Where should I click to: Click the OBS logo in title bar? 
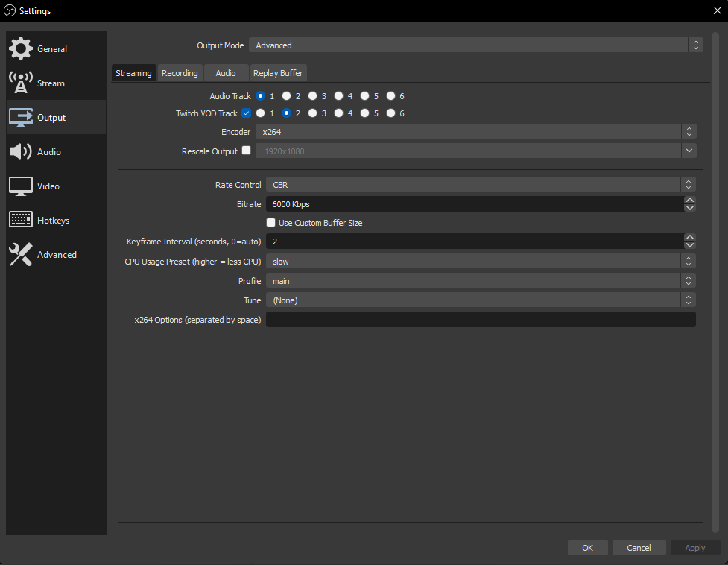tap(9, 10)
